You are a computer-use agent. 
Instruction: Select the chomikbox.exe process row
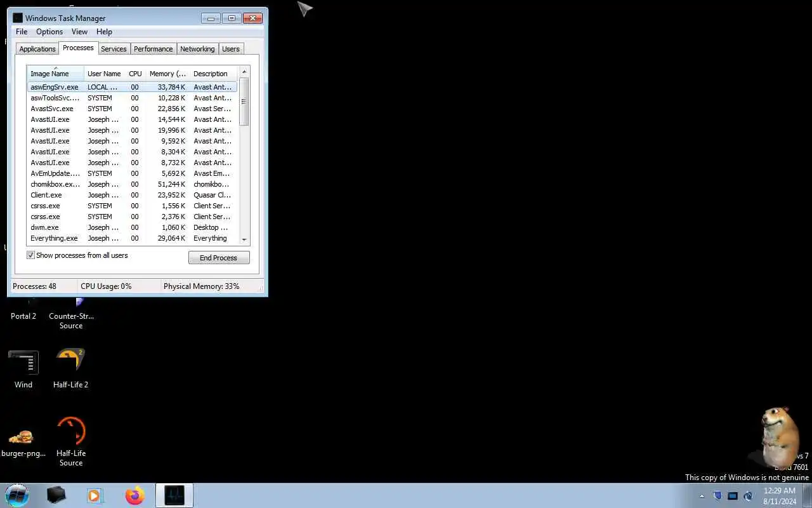point(132,184)
